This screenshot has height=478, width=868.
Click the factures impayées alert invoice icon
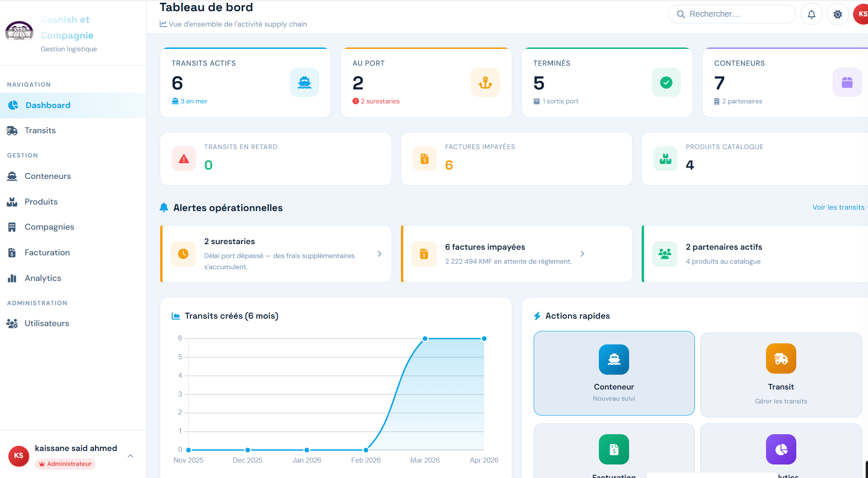click(424, 254)
